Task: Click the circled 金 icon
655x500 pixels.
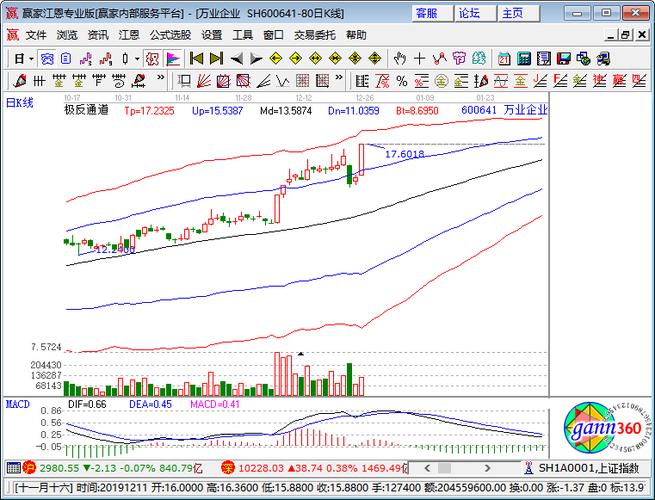Action: 441,81
